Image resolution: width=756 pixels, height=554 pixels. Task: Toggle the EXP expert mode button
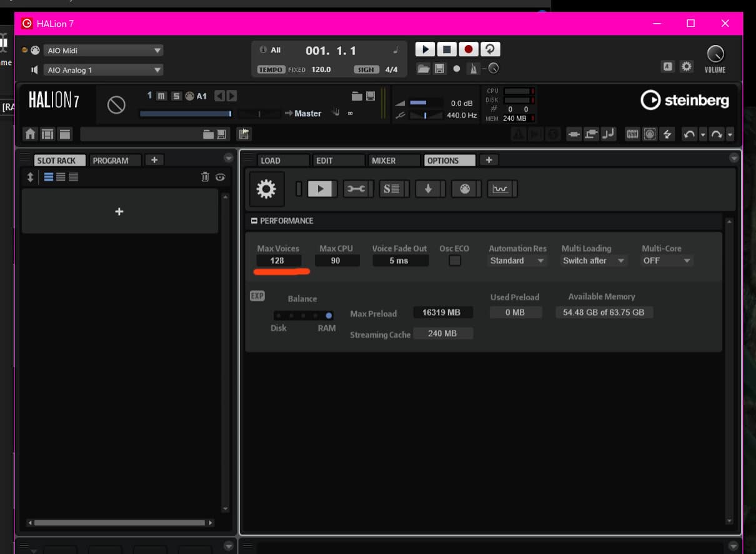coord(257,296)
